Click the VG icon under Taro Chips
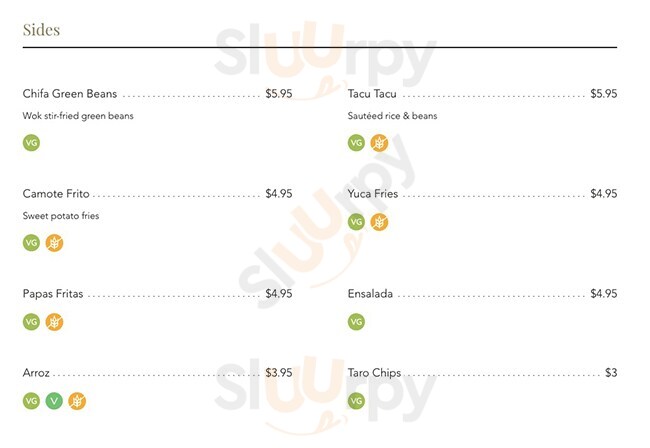This screenshot has height=448, width=650. click(356, 401)
